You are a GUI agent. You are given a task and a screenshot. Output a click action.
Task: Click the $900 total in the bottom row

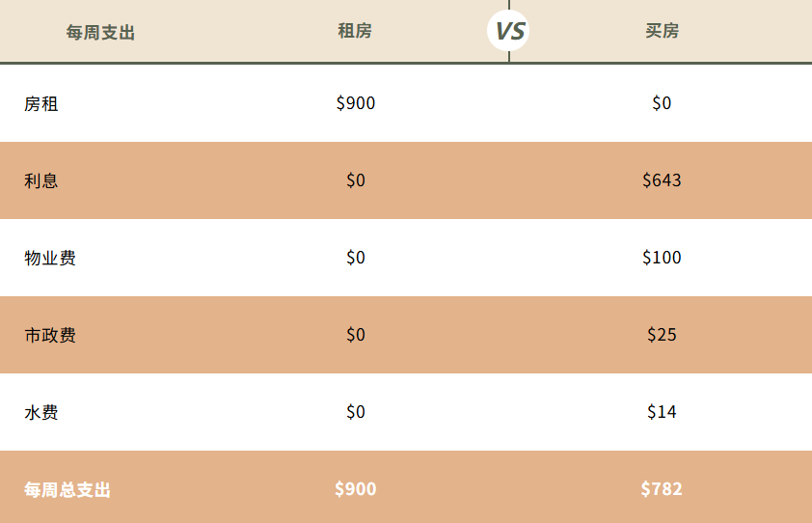[x=356, y=489]
